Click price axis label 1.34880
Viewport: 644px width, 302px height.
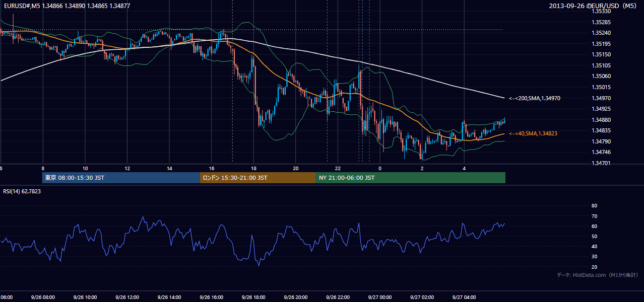[601, 120]
